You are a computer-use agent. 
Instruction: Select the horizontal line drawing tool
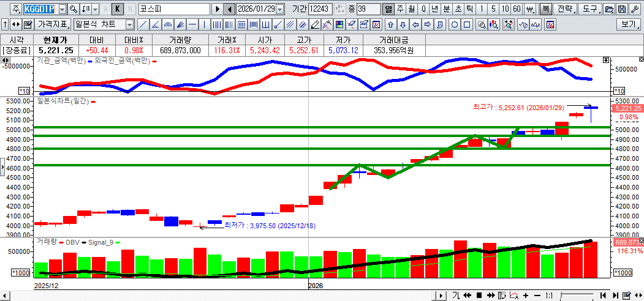coord(192,24)
